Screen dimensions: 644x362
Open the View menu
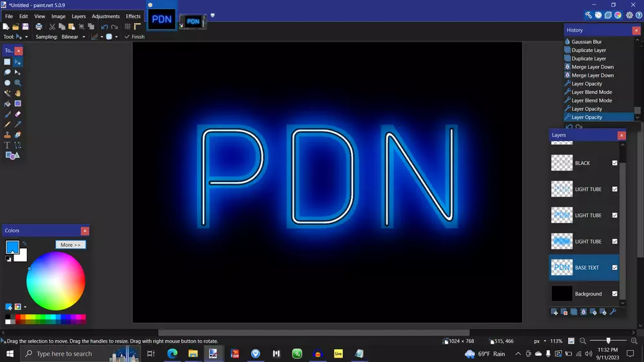39,17
